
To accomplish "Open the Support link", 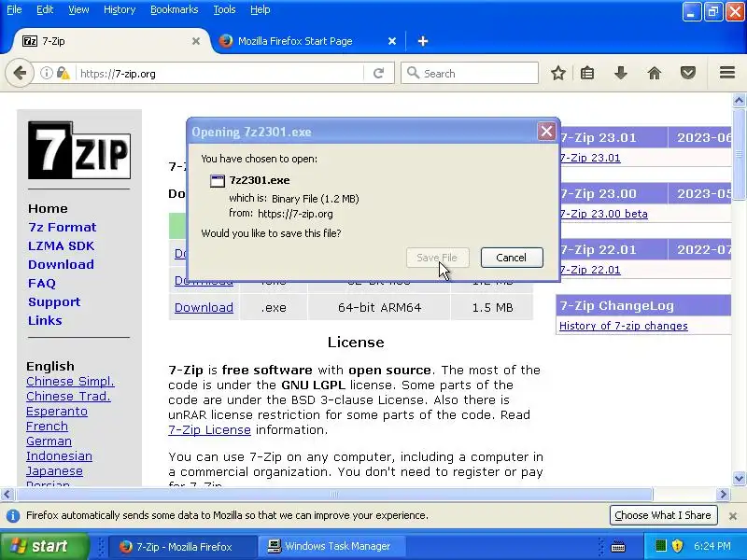I will coord(54,301).
